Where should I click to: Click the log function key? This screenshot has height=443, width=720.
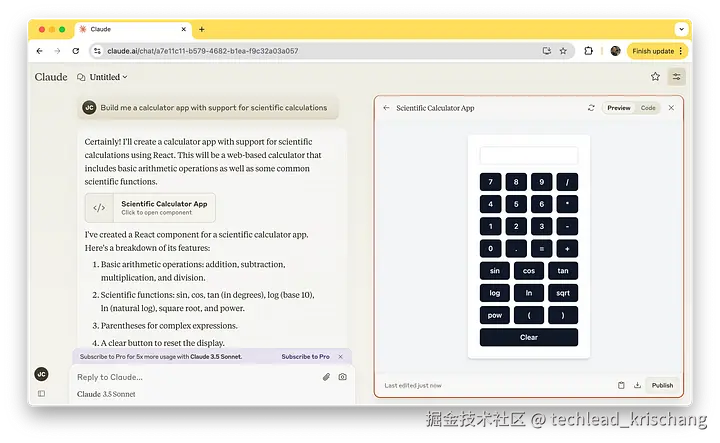495,293
